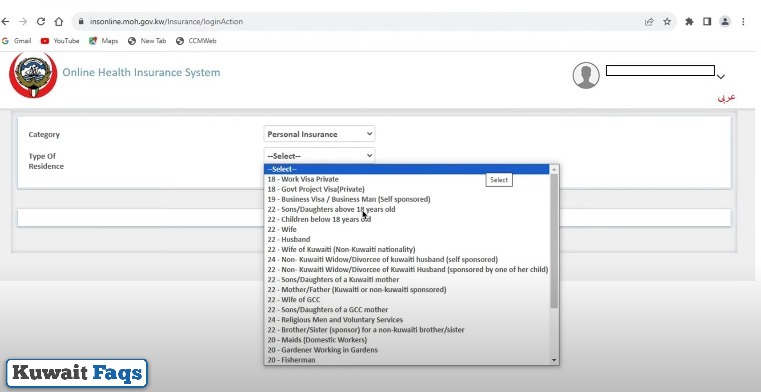The width and height of the screenshot is (761, 392).
Task: Open the Gmail bookmark
Action: [17, 41]
